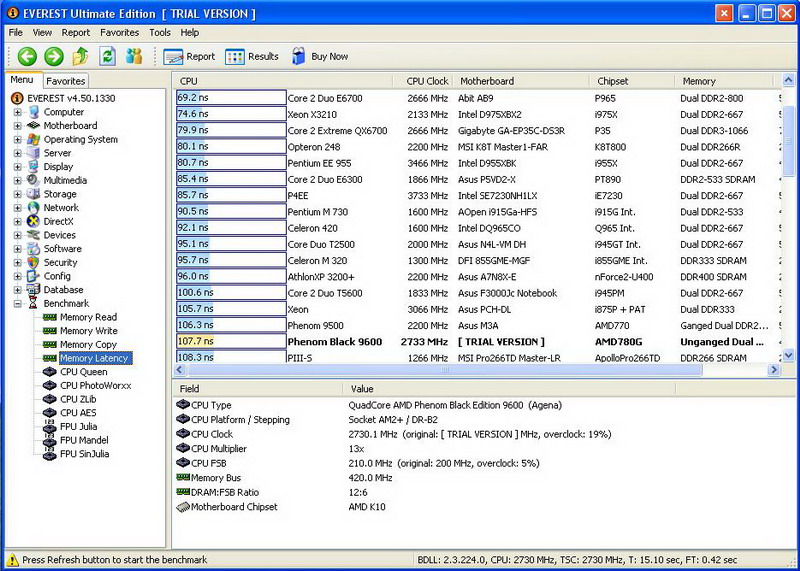The image size is (800, 571).
Task: Select the Software icon in the tree
Action: (x=34, y=249)
